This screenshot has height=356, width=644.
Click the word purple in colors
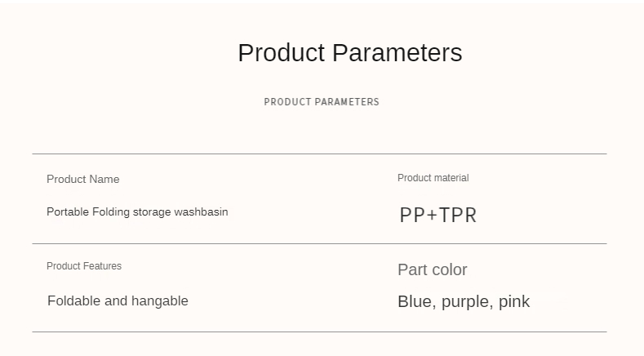(x=467, y=303)
